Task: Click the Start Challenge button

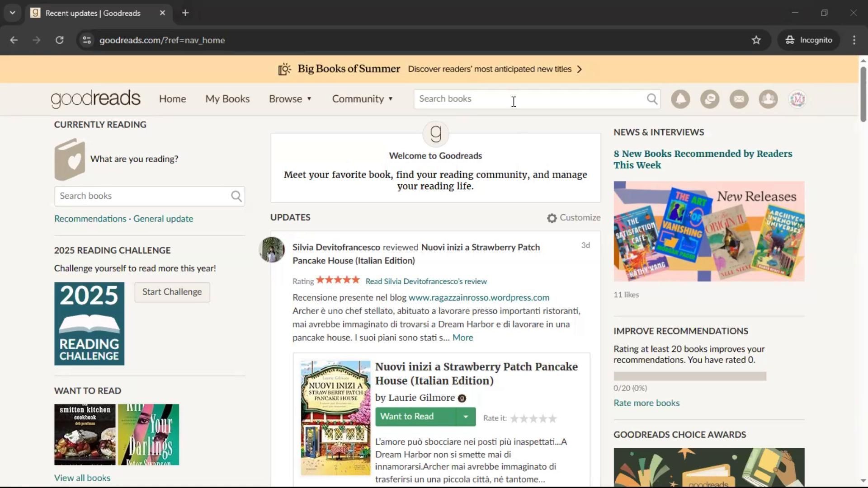Action: pyautogui.click(x=172, y=292)
